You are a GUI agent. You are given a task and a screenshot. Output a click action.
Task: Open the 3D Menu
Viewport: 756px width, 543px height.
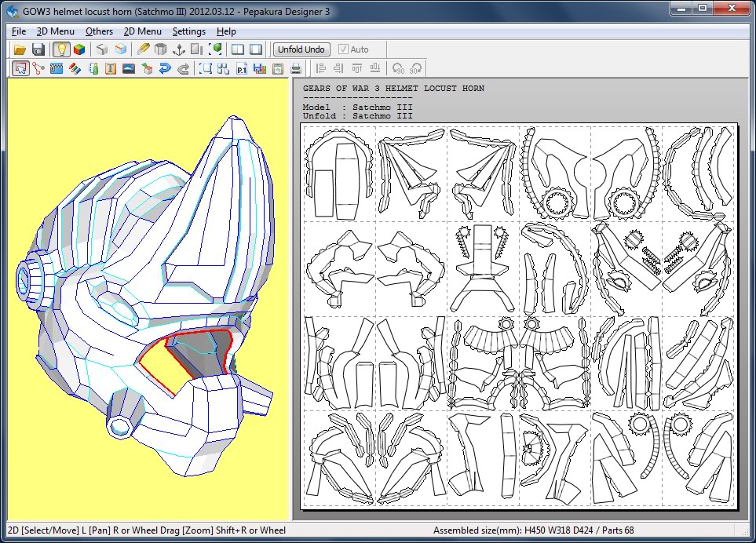pos(56,31)
